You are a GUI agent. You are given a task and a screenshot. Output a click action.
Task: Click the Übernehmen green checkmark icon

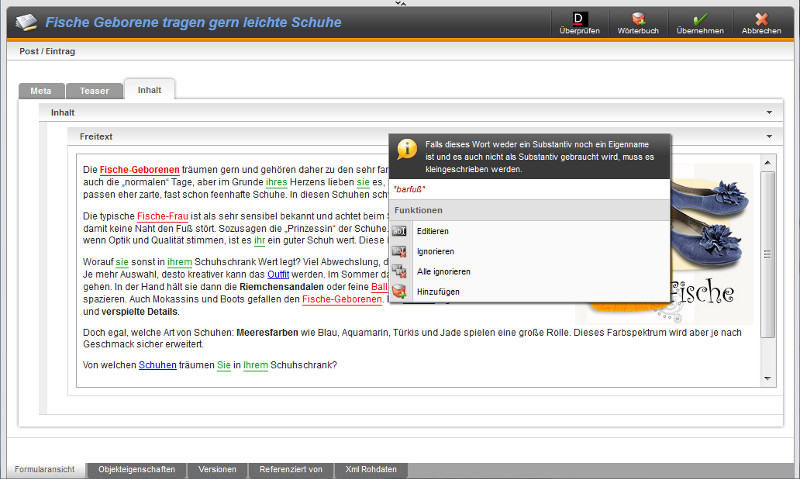[700, 19]
